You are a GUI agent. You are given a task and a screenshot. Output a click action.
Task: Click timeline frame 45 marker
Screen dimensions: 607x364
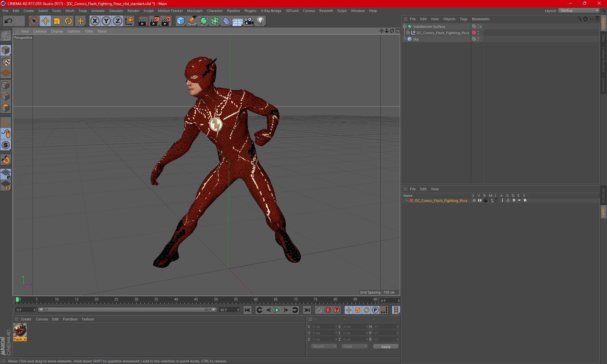pos(196,300)
